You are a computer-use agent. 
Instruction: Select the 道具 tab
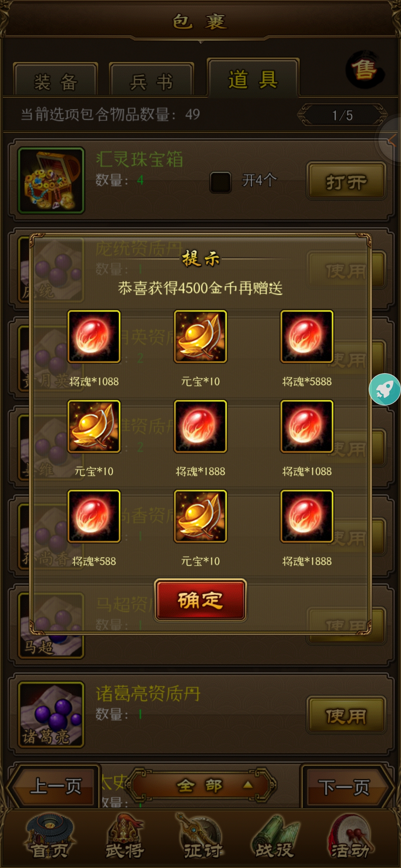253,79
